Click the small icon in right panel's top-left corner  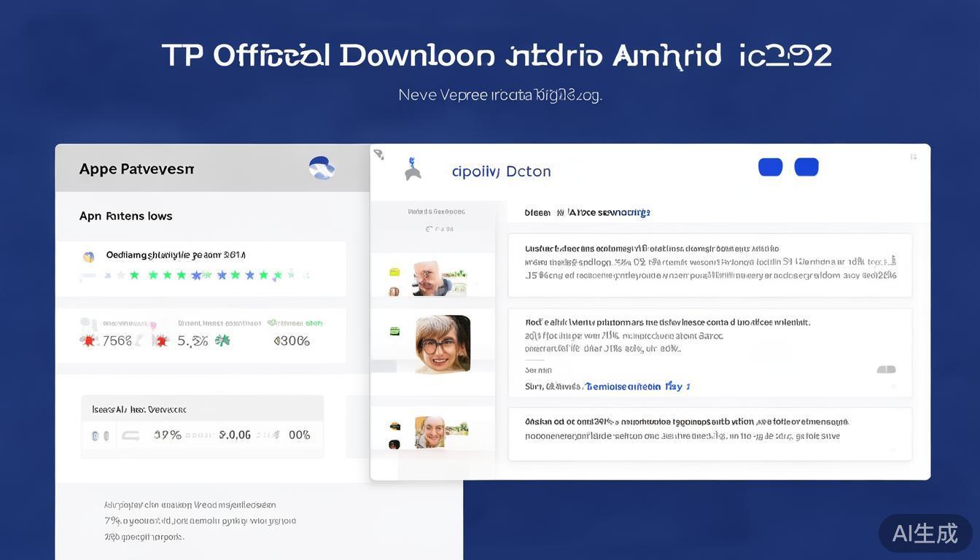coord(378,154)
